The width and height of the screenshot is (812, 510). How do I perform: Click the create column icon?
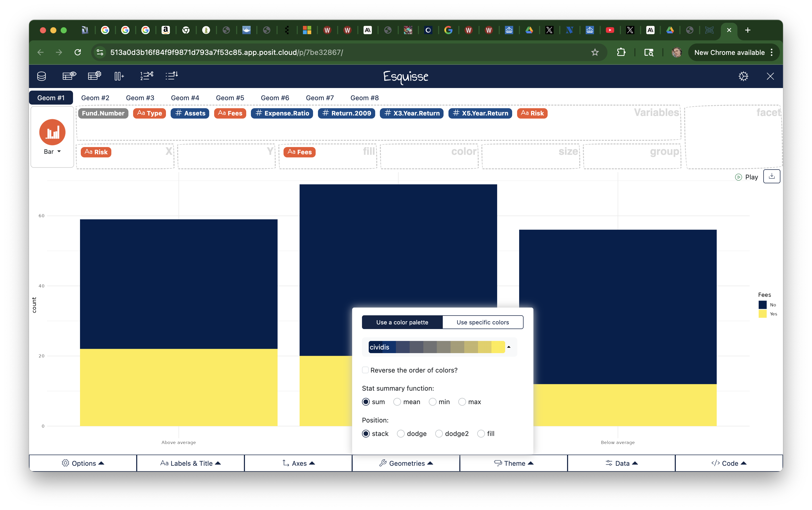pyautogui.click(x=119, y=76)
